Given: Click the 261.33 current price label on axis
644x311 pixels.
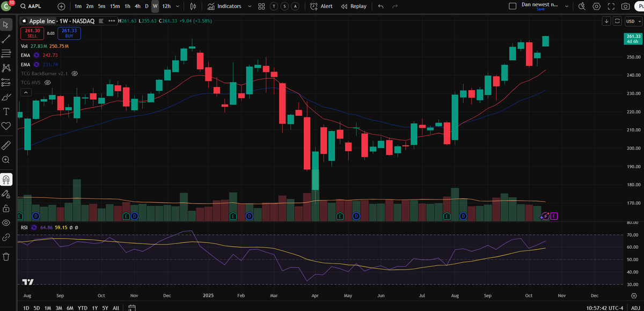Looking at the screenshot, I should tap(633, 38).
